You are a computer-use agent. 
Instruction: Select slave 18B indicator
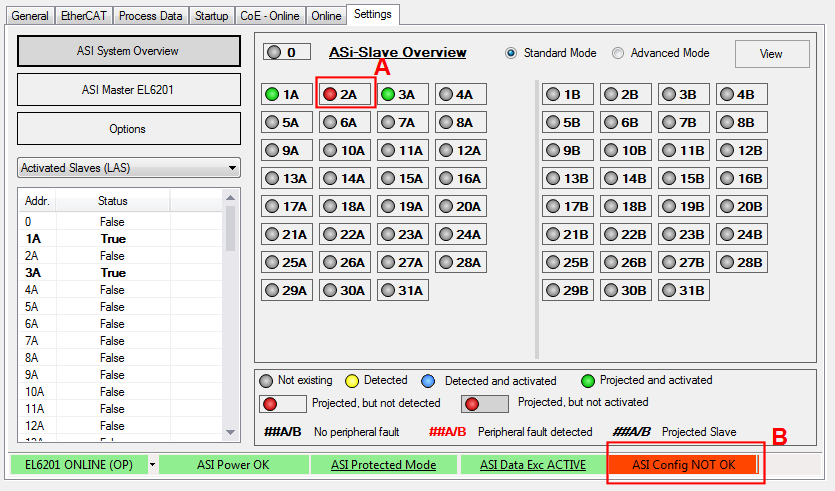626,206
